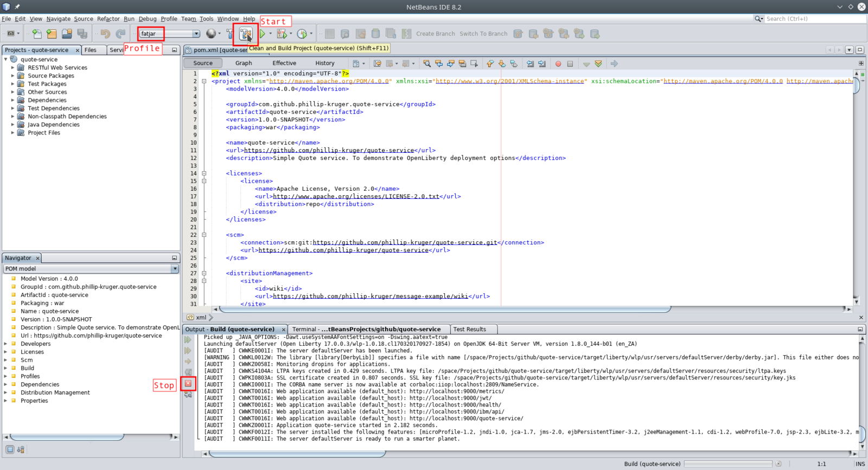
Task: Click the Undo arrow in the toolbar
Action: 105,34
